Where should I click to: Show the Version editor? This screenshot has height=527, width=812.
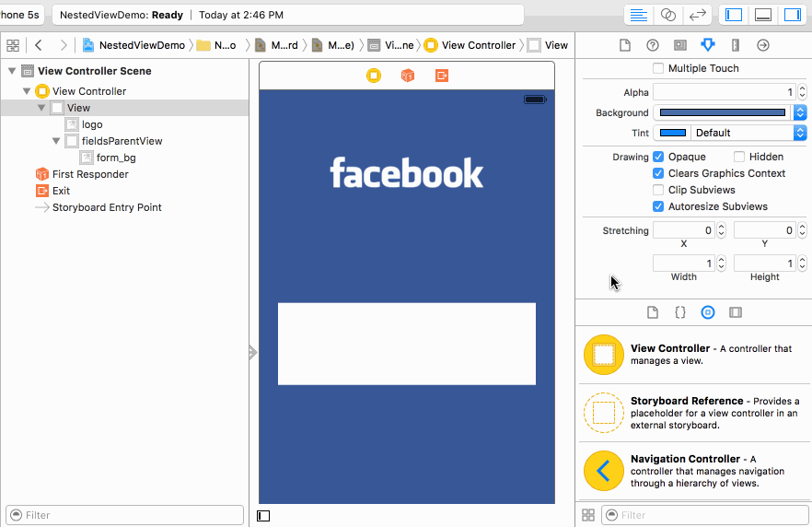pos(698,15)
